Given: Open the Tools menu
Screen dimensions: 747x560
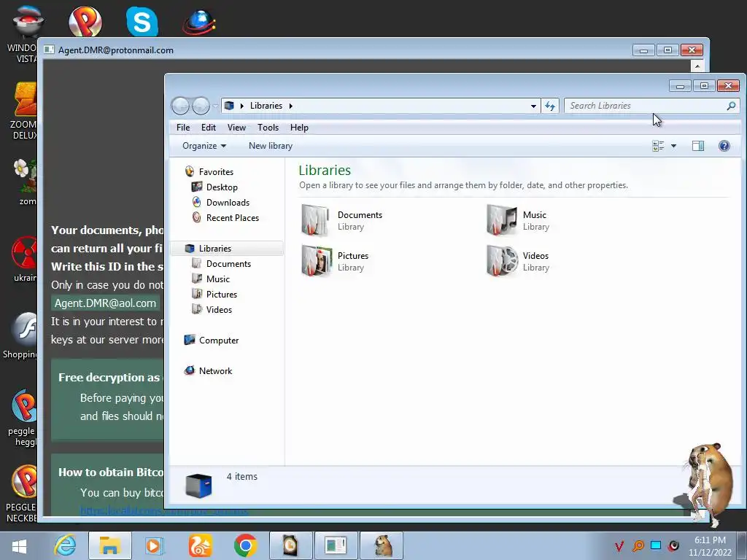Looking at the screenshot, I should (x=268, y=128).
